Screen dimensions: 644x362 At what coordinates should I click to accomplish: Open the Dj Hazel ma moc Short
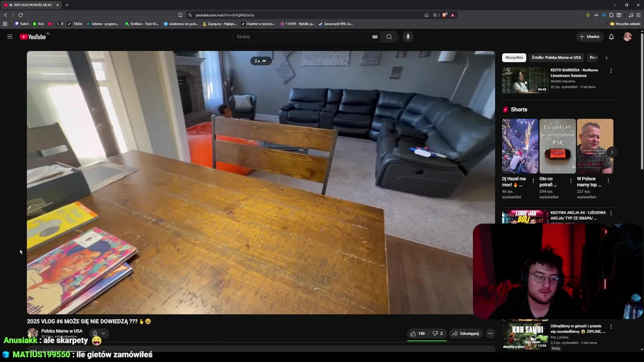pos(520,146)
